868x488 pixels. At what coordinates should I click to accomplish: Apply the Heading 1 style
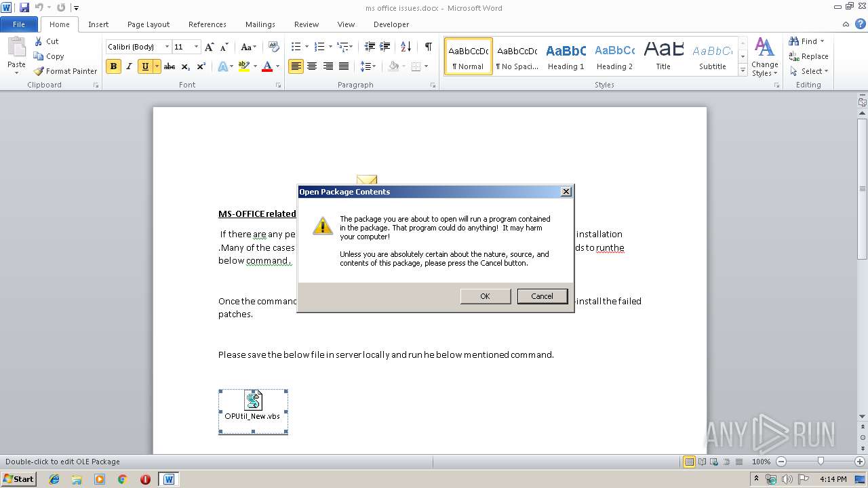[566, 56]
